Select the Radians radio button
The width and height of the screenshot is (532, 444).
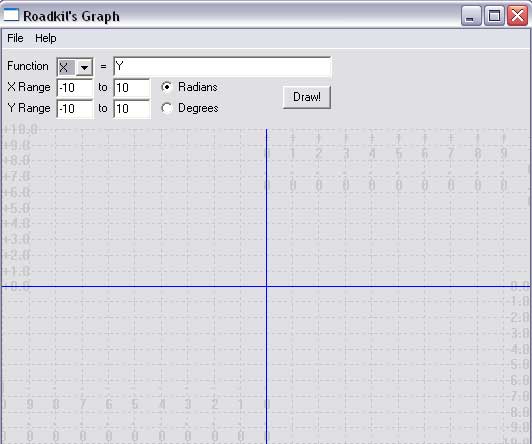tap(167, 87)
